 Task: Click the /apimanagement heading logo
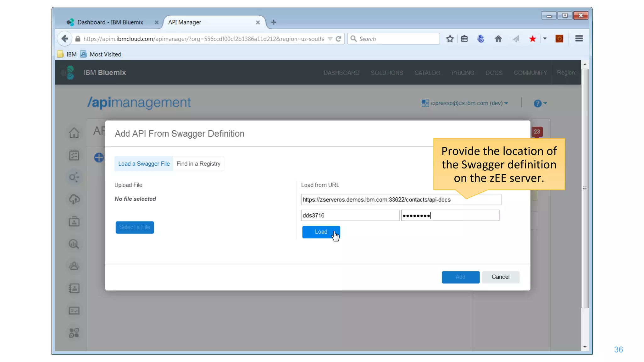click(x=139, y=102)
